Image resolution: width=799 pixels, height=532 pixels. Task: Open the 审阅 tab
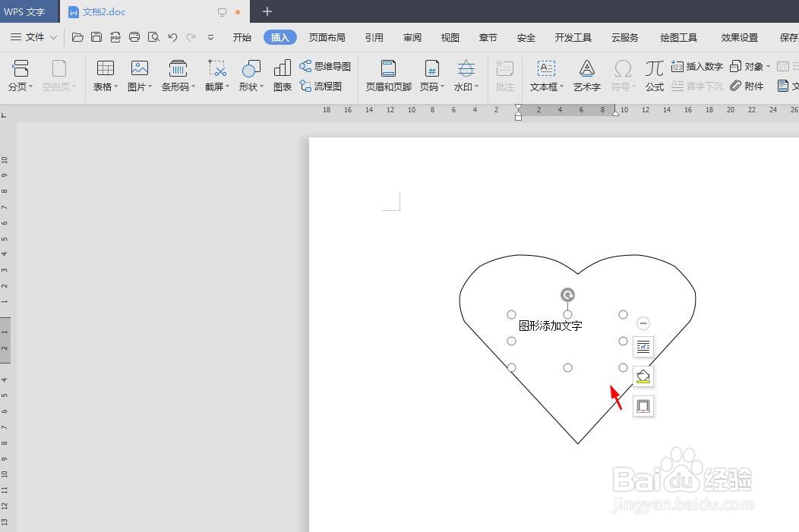pos(412,38)
